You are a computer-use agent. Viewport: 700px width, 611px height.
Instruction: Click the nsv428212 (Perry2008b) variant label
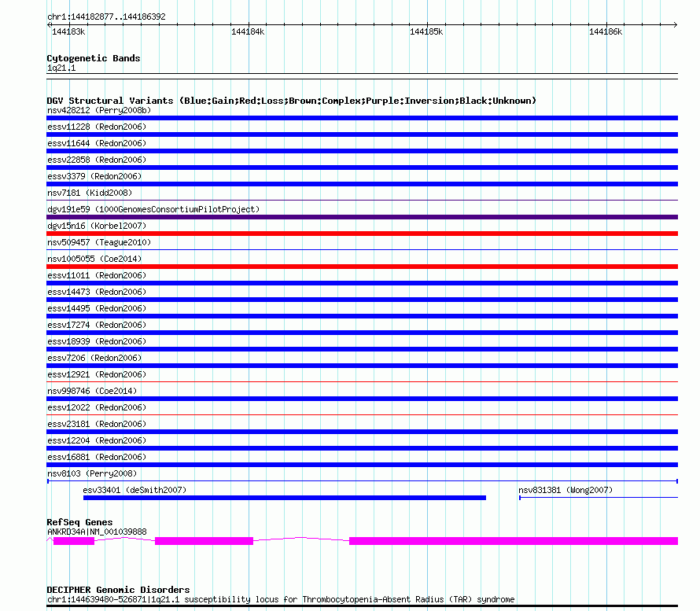coord(99,110)
